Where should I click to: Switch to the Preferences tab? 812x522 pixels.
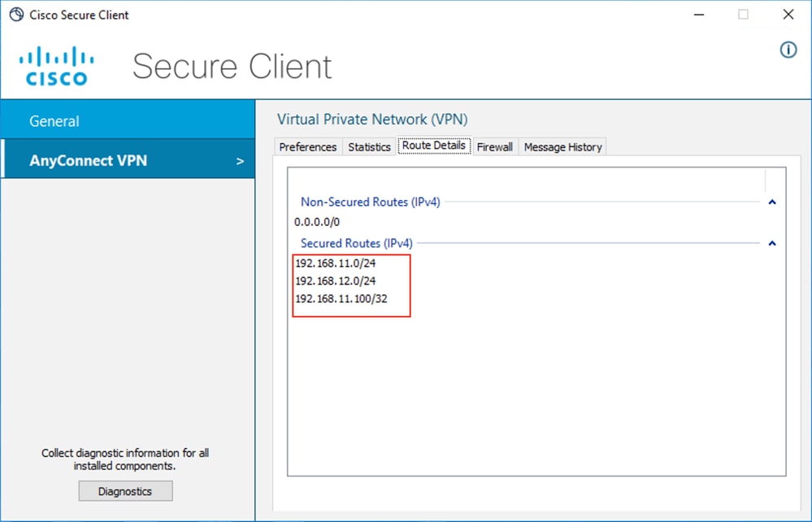[307, 147]
